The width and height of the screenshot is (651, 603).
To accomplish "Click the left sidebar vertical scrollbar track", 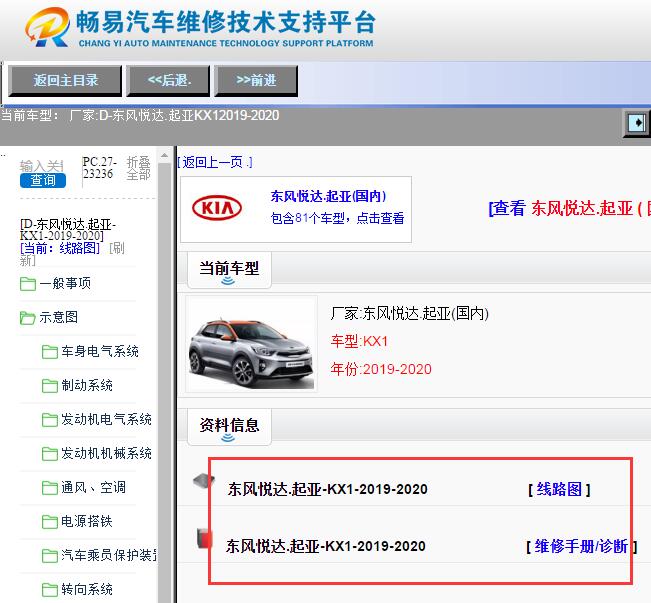I will 164,382.
